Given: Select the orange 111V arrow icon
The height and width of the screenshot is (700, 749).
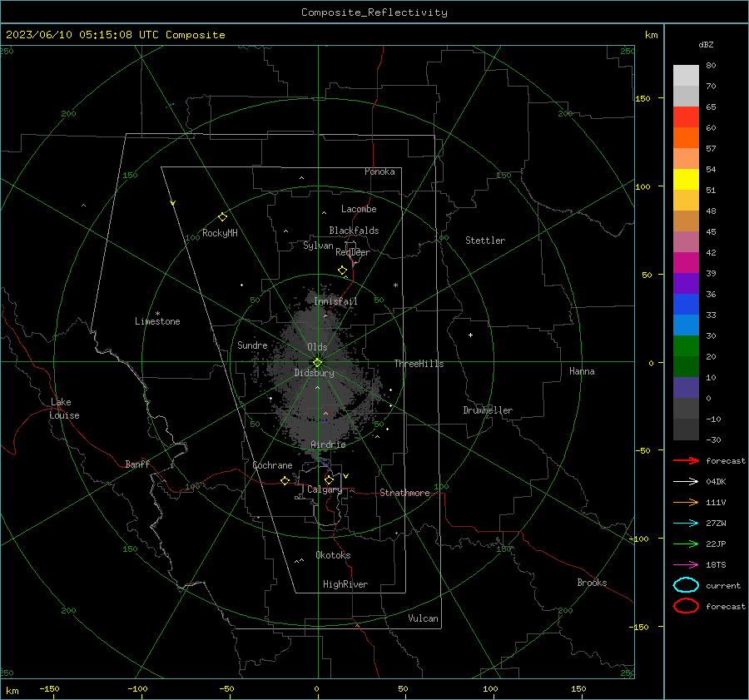Looking at the screenshot, I should [x=686, y=502].
